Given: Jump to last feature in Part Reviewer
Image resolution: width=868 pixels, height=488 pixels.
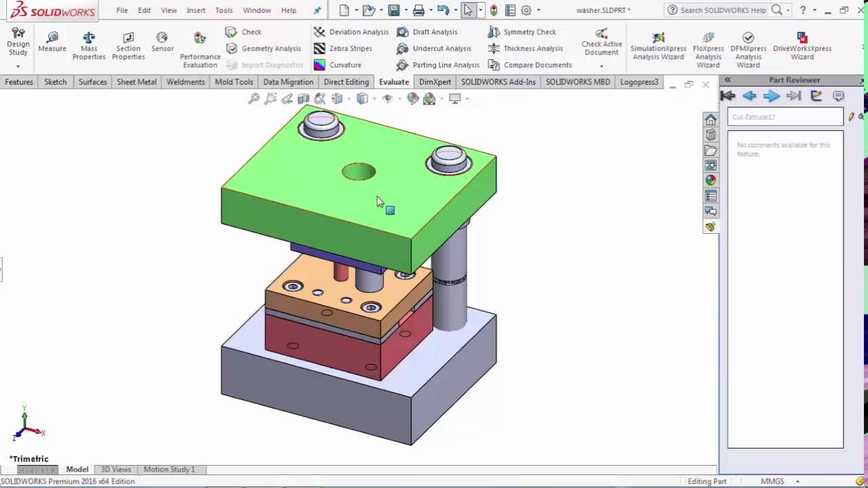Looking at the screenshot, I should click(x=793, y=96).
